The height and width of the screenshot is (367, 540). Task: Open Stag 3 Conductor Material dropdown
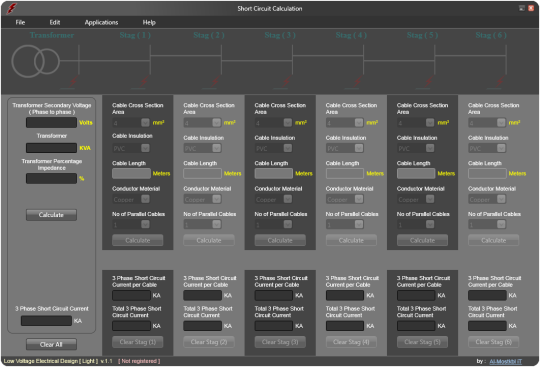pos(273,199)
